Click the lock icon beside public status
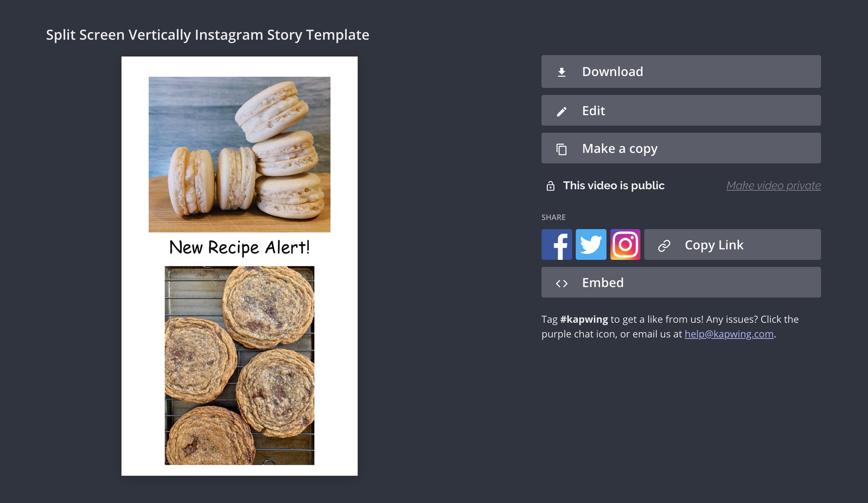 point(550,186)
